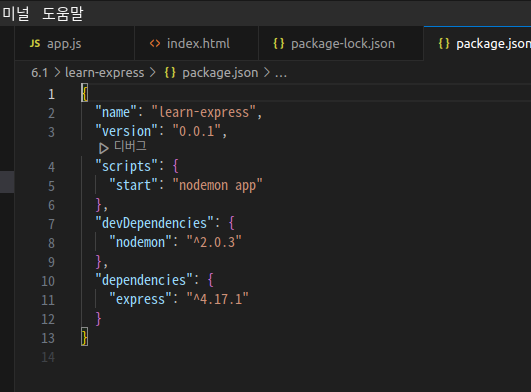
Task: Click the "nodemon" key on line 8
Action: pos(141,242)
